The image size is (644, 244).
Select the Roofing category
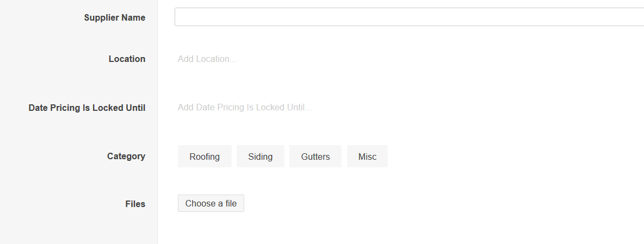[205, 157]
